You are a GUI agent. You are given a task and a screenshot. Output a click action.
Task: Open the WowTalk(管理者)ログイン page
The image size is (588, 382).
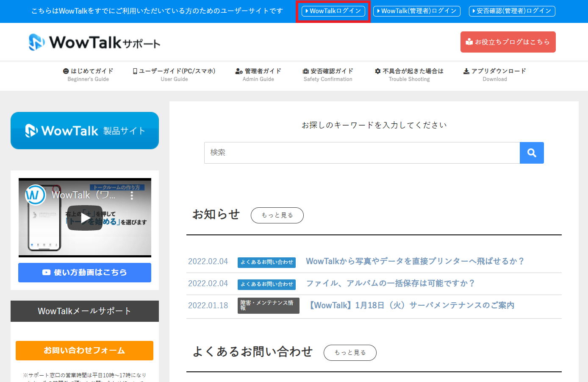tap(416, 11)
